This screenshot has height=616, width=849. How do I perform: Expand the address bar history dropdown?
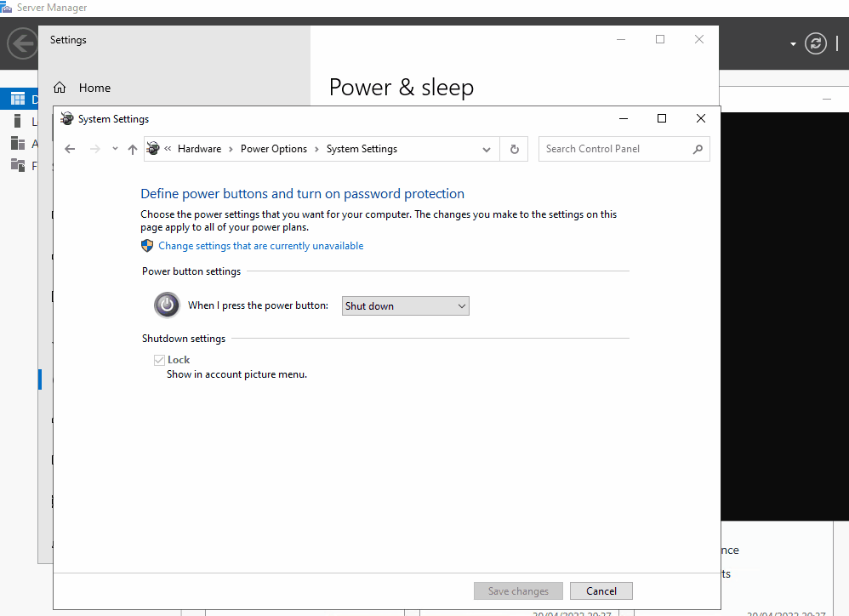tap(487, 150)
